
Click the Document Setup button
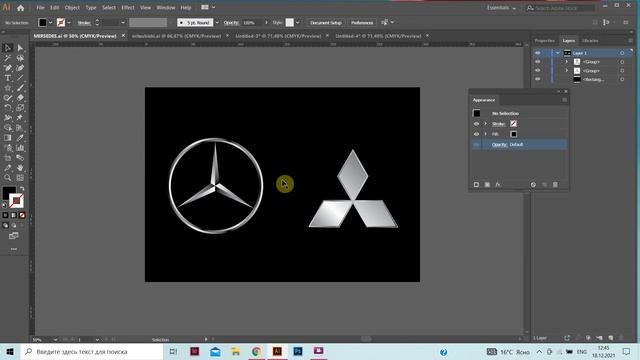326,23
